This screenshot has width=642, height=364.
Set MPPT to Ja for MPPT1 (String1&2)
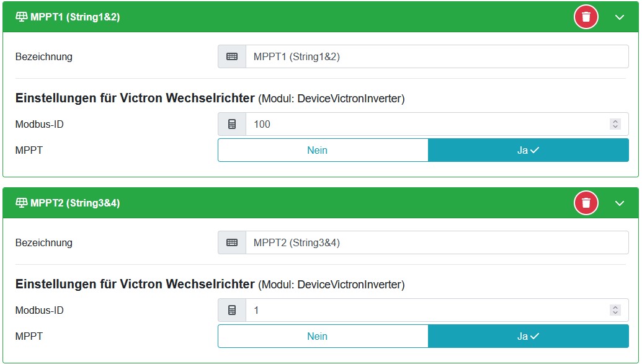tap(528, 150)
